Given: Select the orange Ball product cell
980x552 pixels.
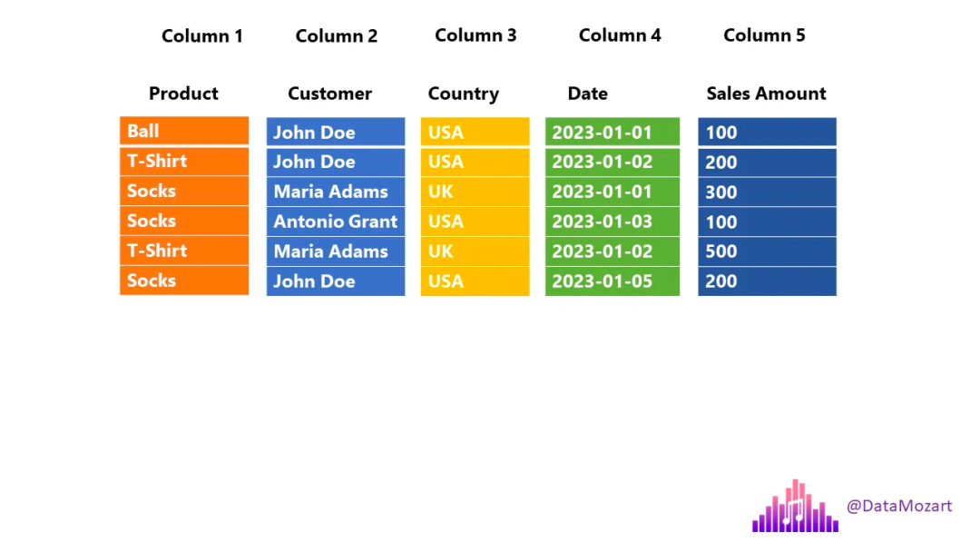Looking at the screenshot, I should 184,131.
